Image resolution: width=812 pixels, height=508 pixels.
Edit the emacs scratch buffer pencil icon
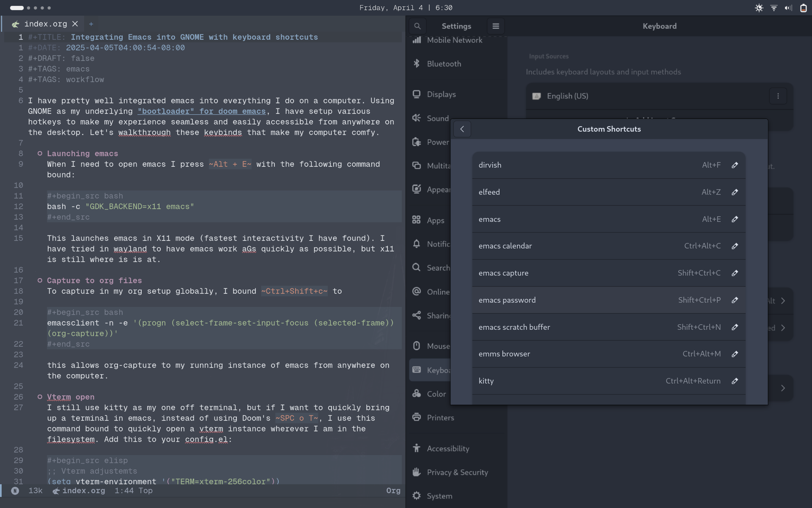point(735,327)
